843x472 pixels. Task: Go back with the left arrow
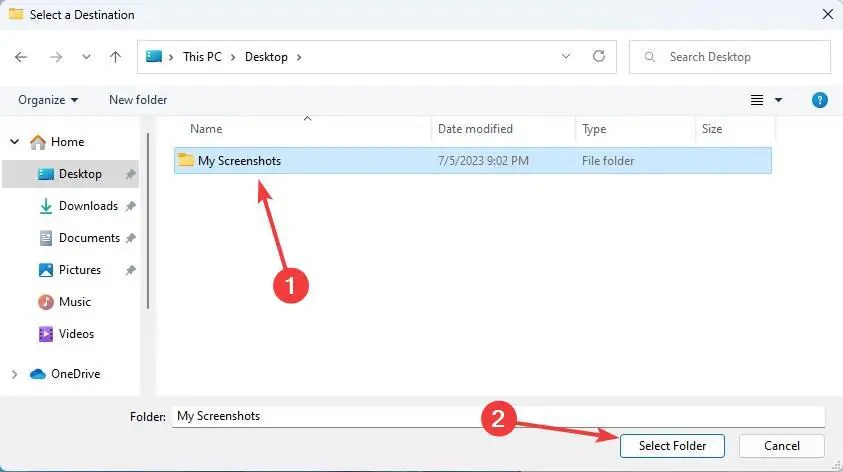(21, 57)
